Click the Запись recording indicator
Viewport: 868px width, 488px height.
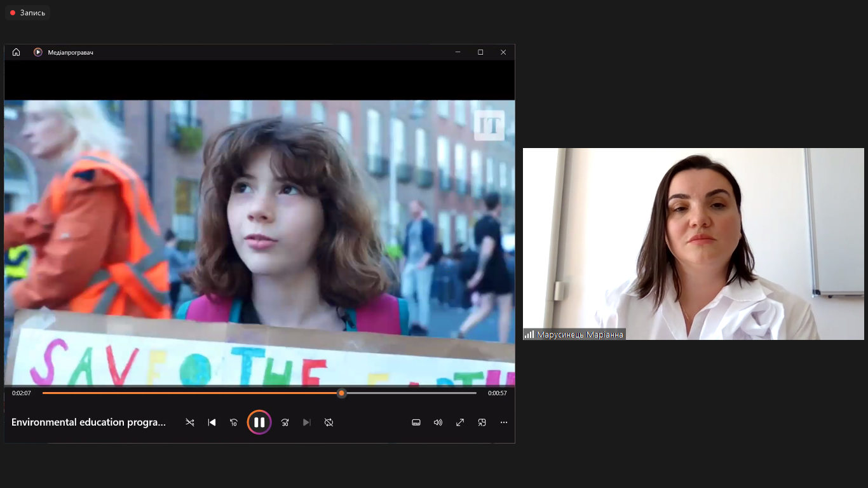pos(28,13)
